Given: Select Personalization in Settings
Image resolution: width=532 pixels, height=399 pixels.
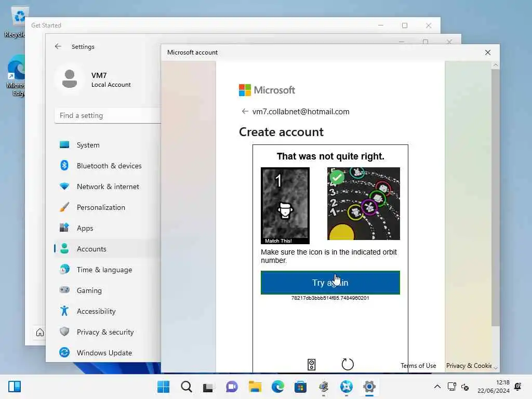Looking at the screenshot, I should click(101, 207).
